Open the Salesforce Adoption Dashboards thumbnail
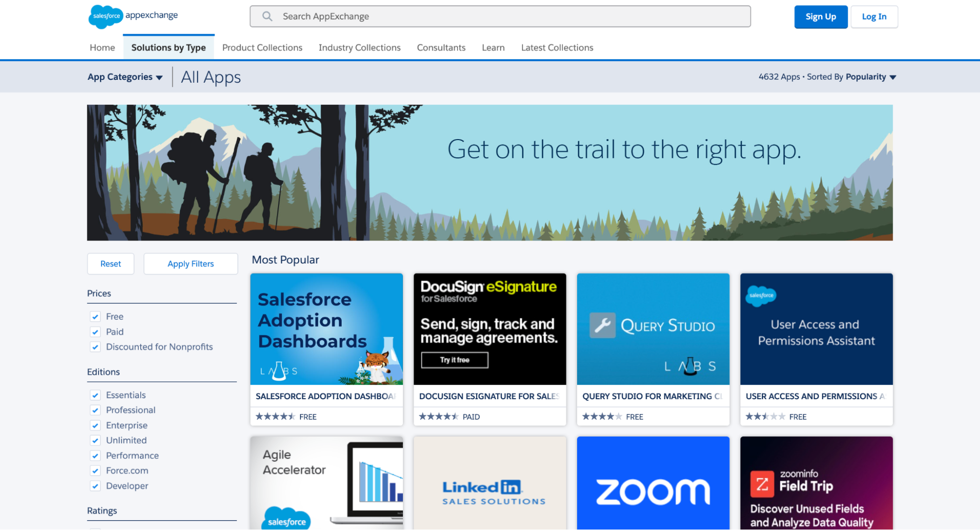Viewport: 980px width, 530px height. [327, 329]
